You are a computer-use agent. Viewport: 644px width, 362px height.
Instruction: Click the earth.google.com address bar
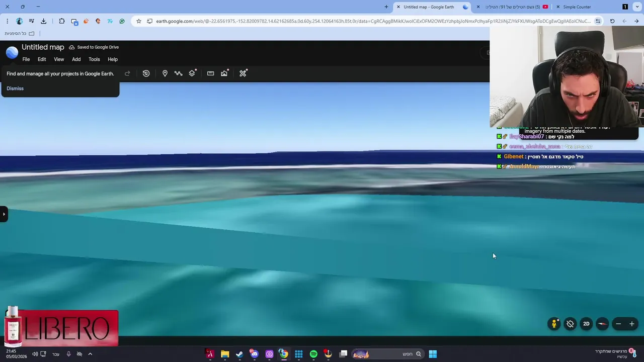(373, 21)
